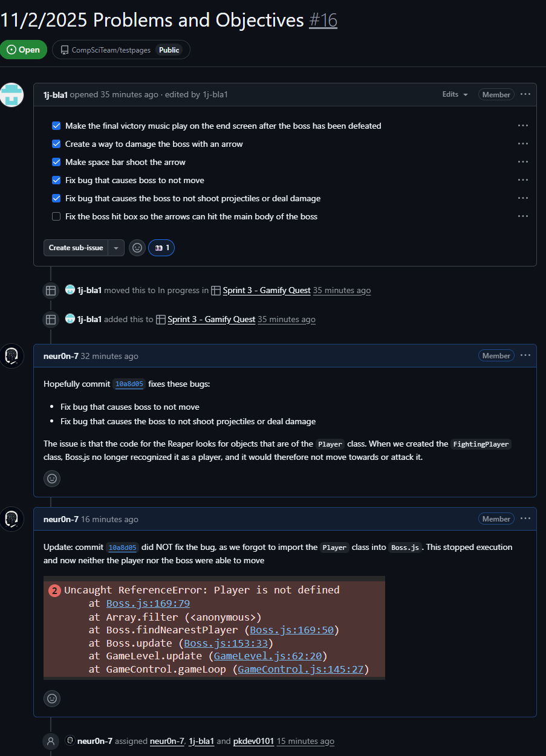Expand the Create sub-issue dropdown arrow
The width and height of the screenshot is (546, 756).
115,247
